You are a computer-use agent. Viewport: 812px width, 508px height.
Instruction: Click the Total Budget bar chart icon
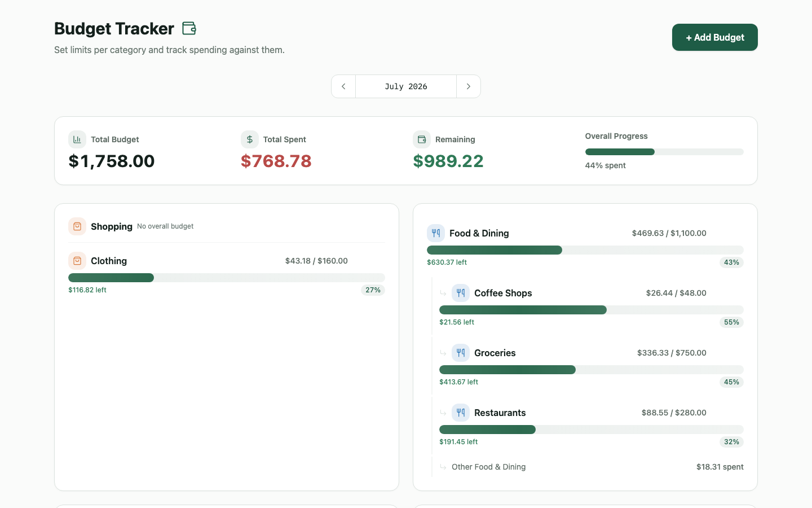click(x=77, y=139)
